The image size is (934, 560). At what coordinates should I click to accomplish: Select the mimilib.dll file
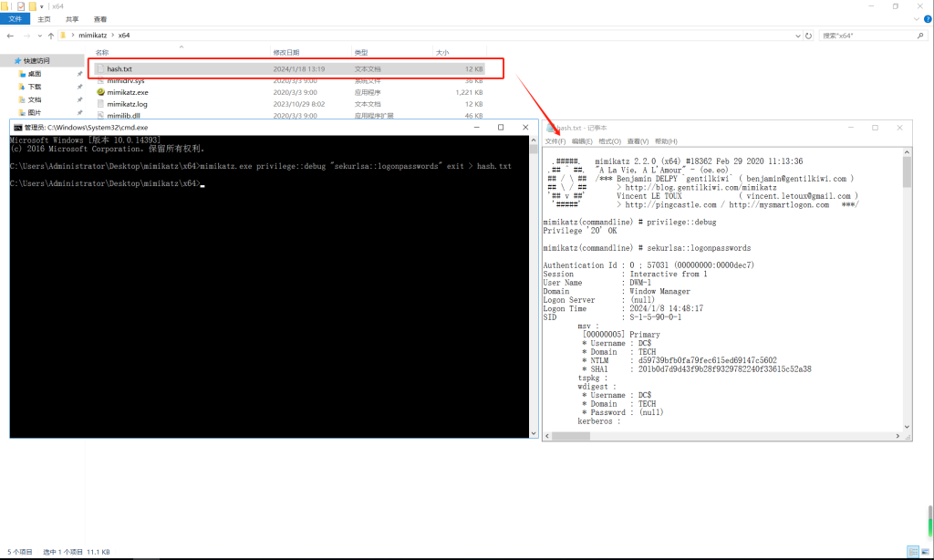(x=123, y=116)
